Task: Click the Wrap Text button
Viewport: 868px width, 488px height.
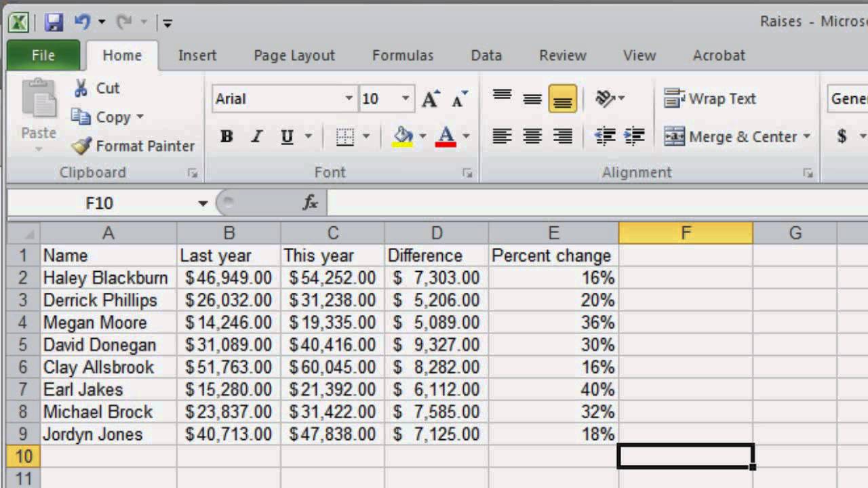Action: click(710, 99)
